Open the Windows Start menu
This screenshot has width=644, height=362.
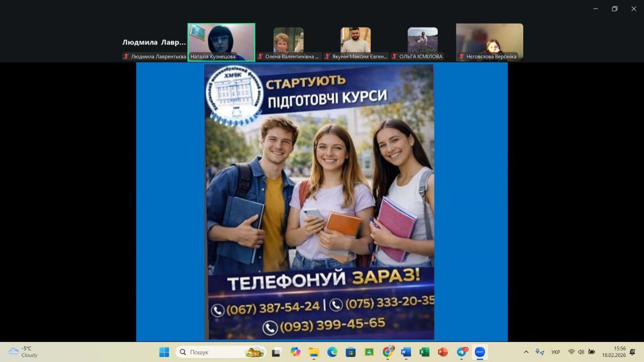tap(164, 352)
